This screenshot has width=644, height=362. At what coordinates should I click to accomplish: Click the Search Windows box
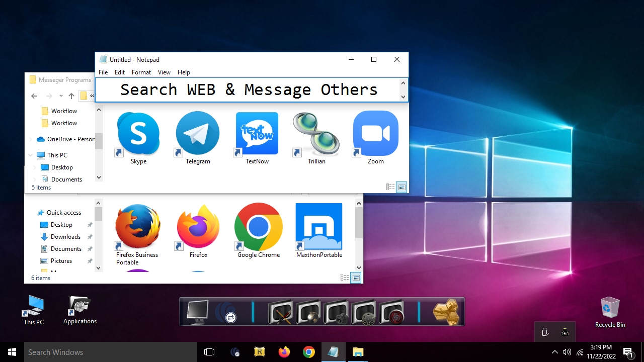[111, 352]
